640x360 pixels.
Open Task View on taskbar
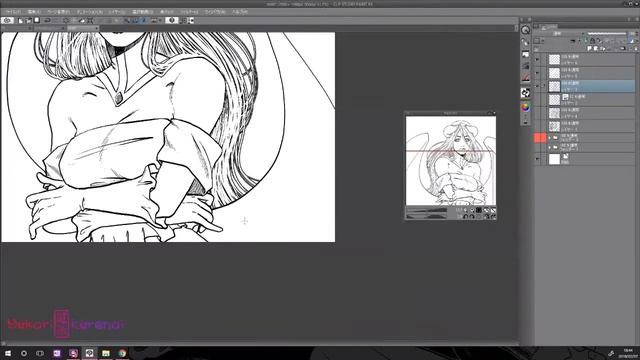(40, 353)
